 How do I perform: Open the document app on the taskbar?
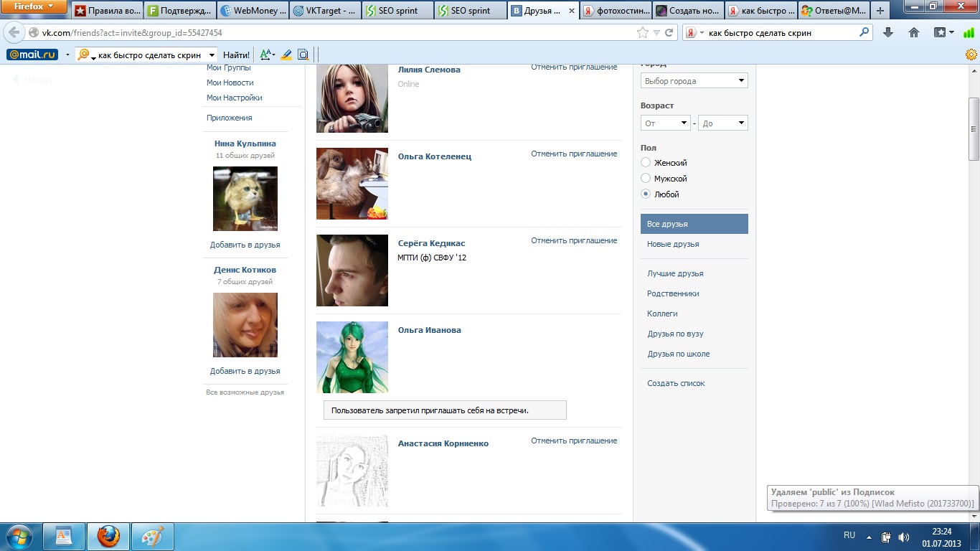point(65,537)
